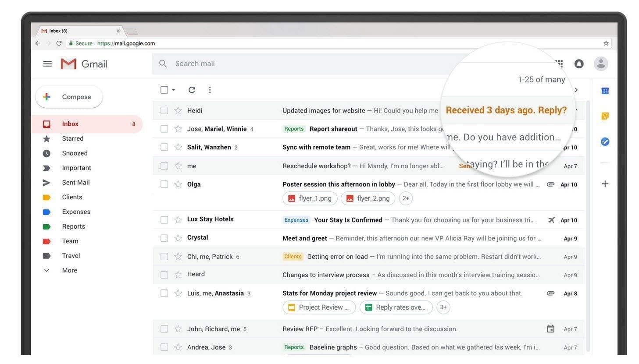Go to the Sent Mail folder
639x364 pixels.
(75, 182)
